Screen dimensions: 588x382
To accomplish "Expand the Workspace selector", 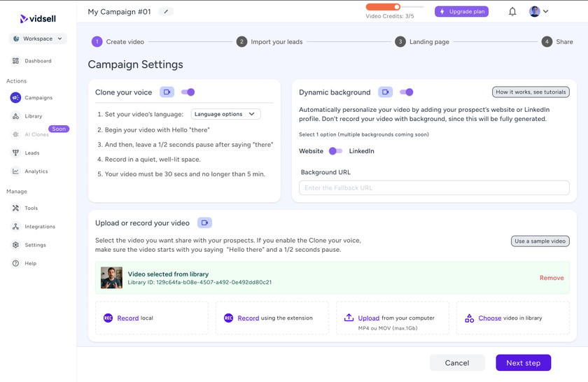I will [x=38, y=39].
